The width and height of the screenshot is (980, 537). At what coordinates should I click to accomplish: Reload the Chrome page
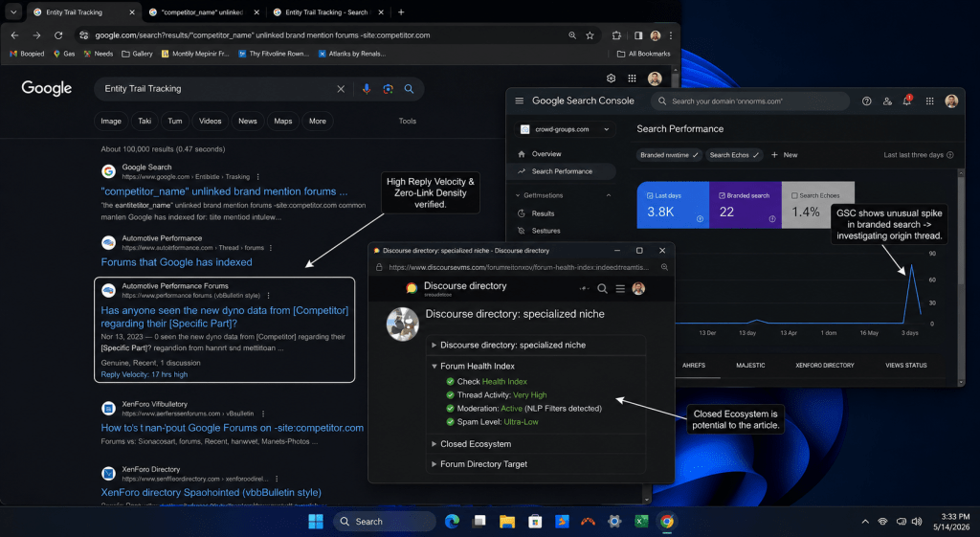58,35
